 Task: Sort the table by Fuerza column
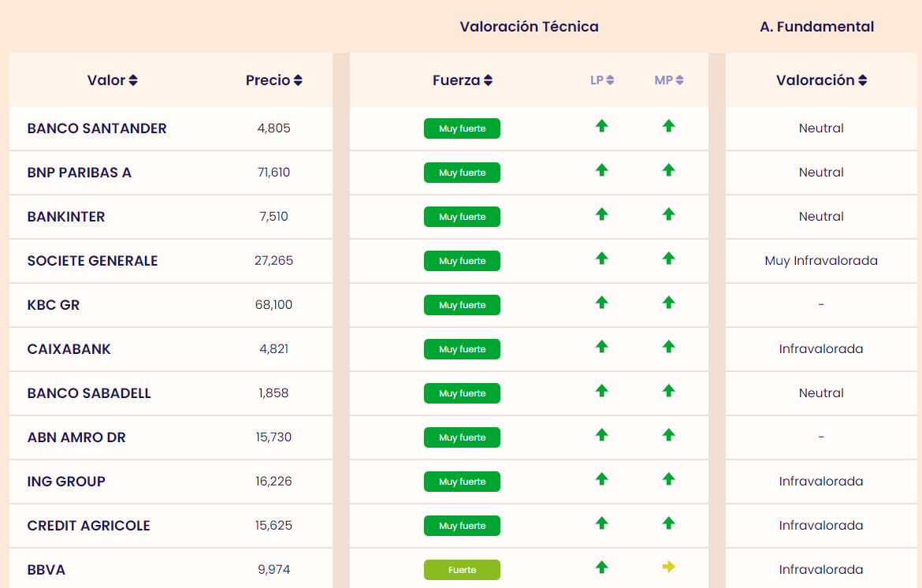point(463,80)
